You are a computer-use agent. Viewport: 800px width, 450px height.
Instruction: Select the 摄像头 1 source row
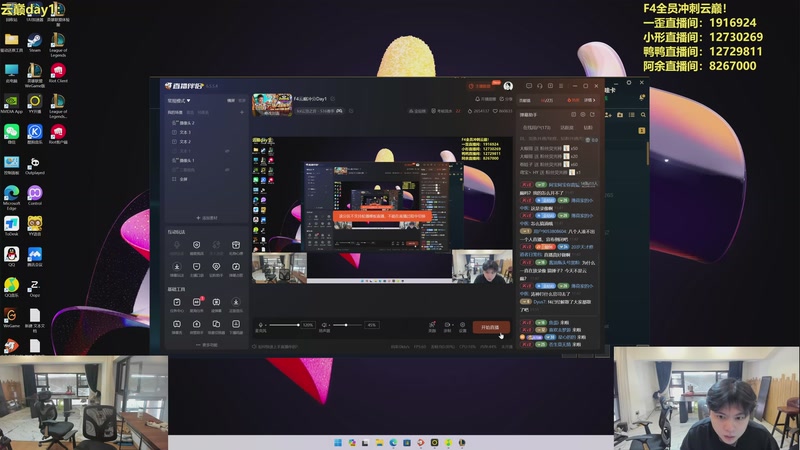[x=204, y=160]
